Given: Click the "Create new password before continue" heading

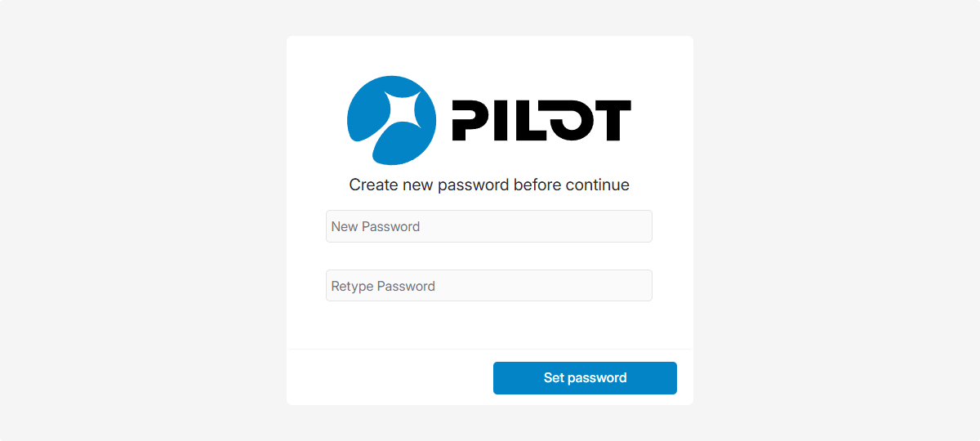Looking at the screenshot, I should click(x=489, y=185).
